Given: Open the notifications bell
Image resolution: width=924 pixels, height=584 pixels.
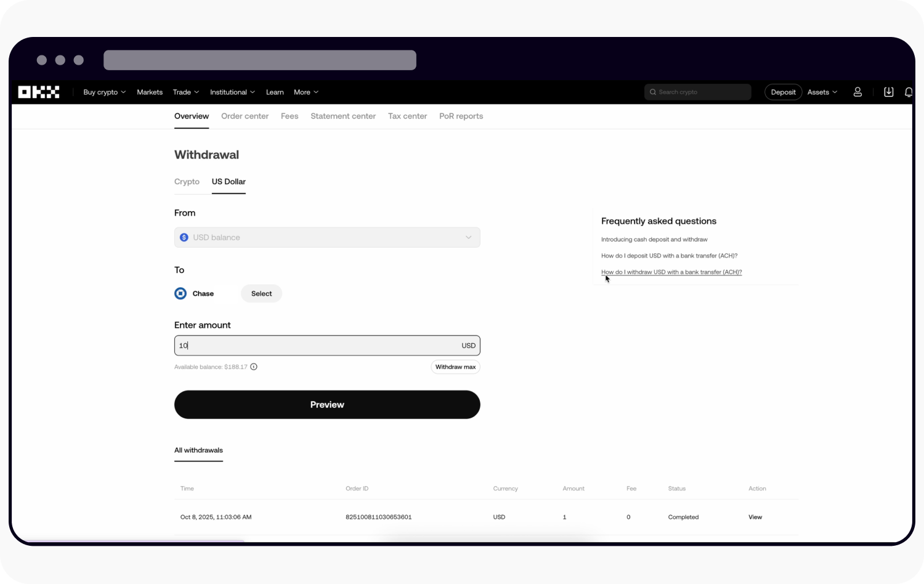Looking at the screenshot, I should pos(908,92).
